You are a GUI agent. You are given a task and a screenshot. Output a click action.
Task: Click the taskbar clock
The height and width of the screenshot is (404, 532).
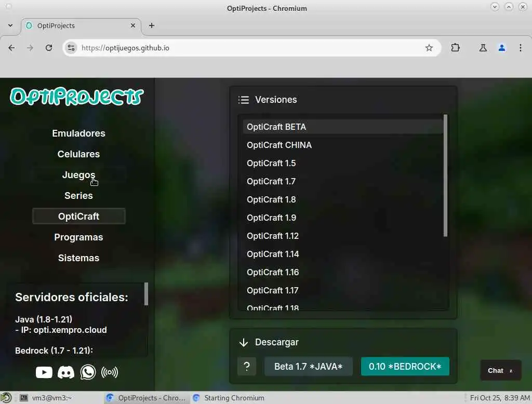tap(500, 398)
